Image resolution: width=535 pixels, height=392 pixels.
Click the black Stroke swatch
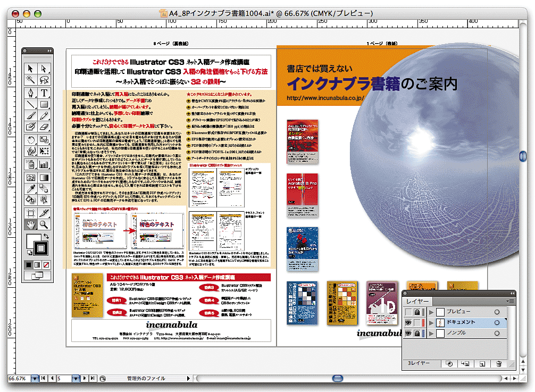[40, 248]
